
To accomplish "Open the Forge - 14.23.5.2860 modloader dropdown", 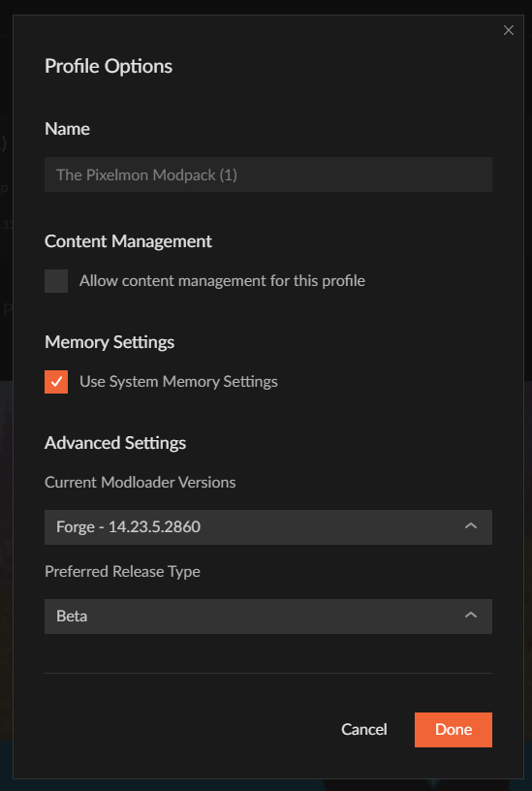I will coord(268,527).
